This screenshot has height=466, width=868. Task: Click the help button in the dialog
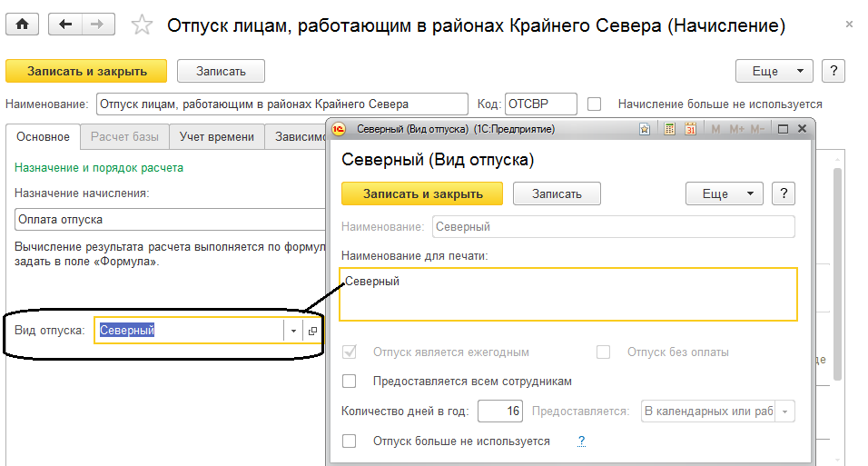coord(783,193)
